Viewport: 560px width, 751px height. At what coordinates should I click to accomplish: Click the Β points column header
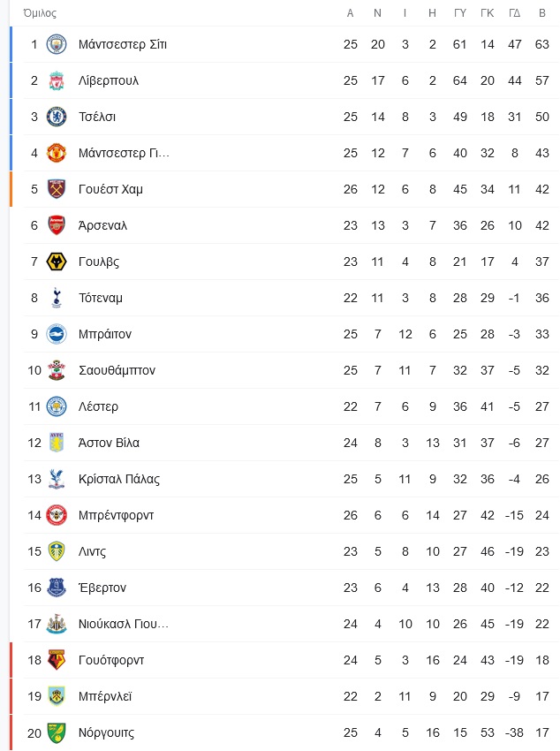click(542, 13)
